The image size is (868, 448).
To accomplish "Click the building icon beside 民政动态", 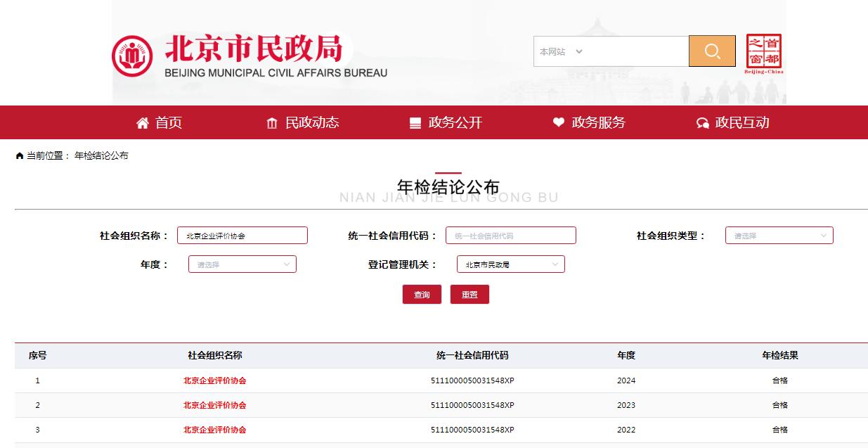I will [x=272, y=123].
